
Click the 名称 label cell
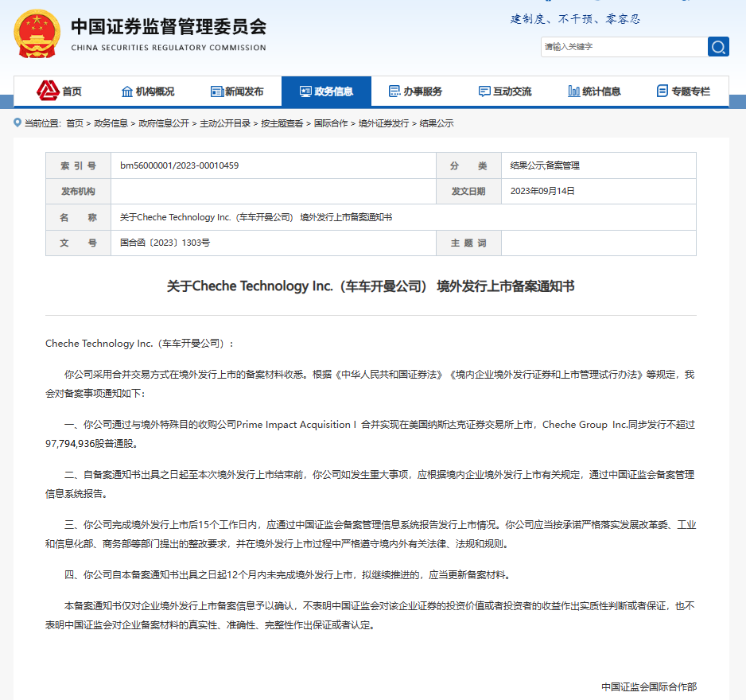point(79,217)
